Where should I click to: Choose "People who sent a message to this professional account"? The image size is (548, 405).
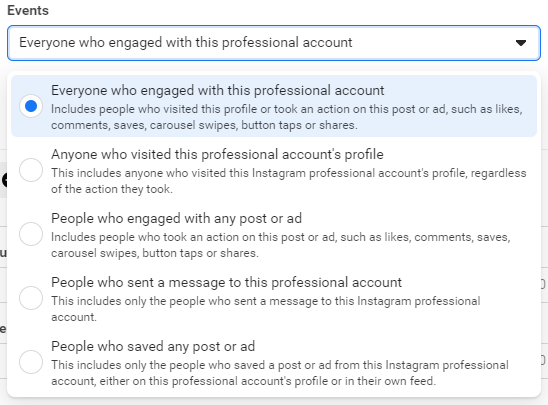[226, 282]
